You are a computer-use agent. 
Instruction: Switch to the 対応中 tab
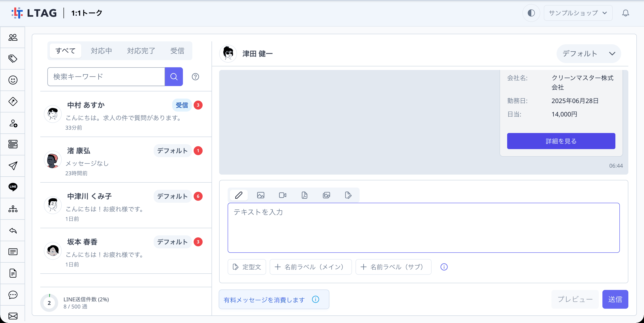[101, 51]
